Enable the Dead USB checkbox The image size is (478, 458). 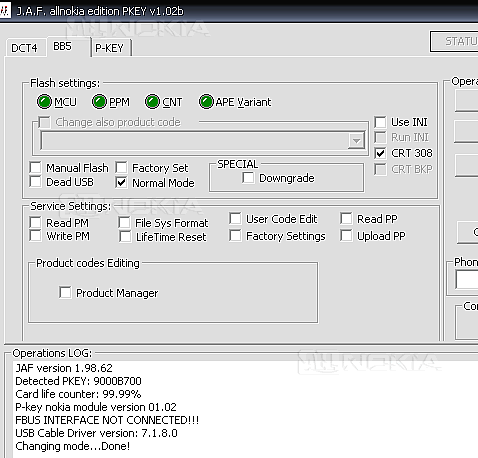point(35,182)
